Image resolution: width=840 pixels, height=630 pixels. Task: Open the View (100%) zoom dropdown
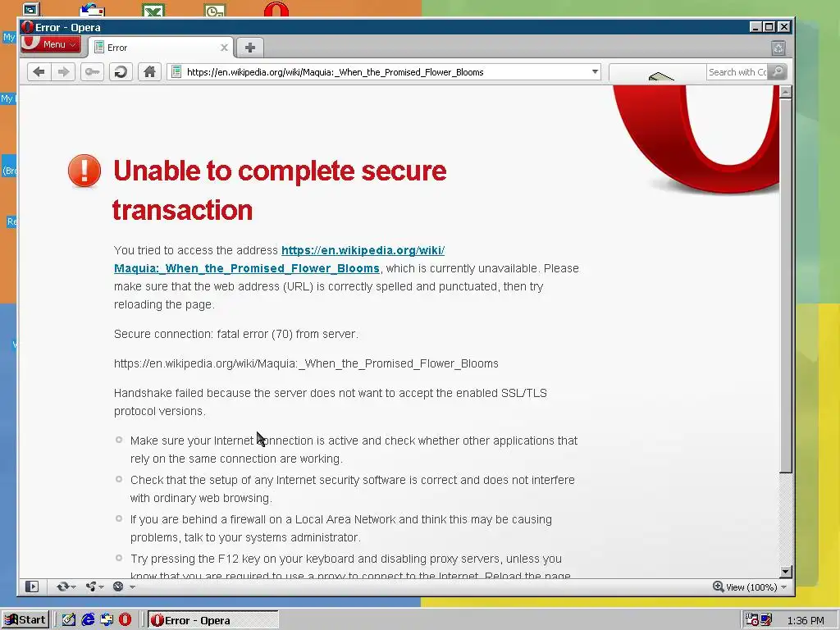point(750,587)
